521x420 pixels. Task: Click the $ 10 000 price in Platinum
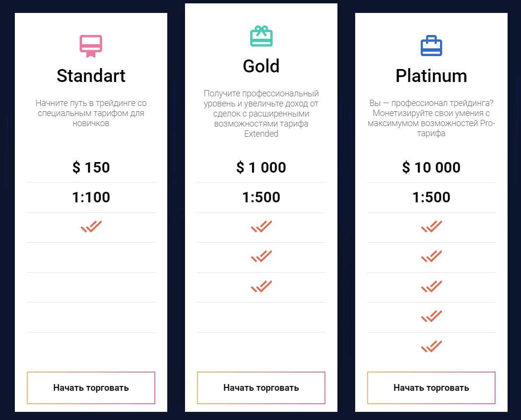(431, 167)
